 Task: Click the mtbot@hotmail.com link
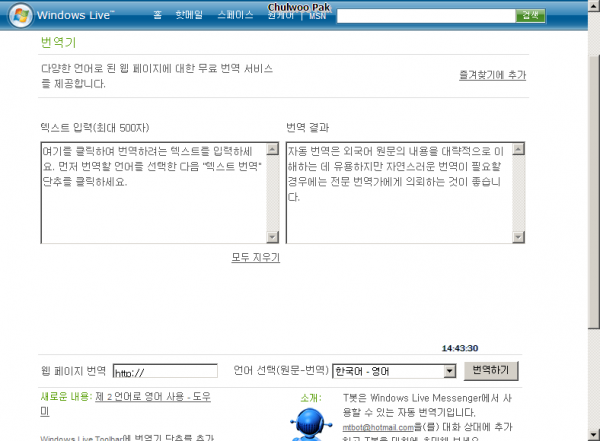tap(378, 427)
